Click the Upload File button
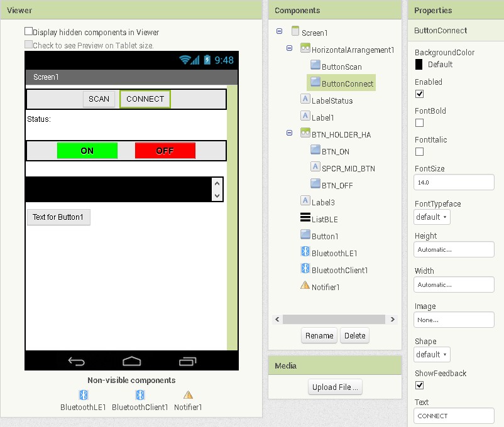The height and width of the screenshot is (427, 504). (x=335, y=387)
